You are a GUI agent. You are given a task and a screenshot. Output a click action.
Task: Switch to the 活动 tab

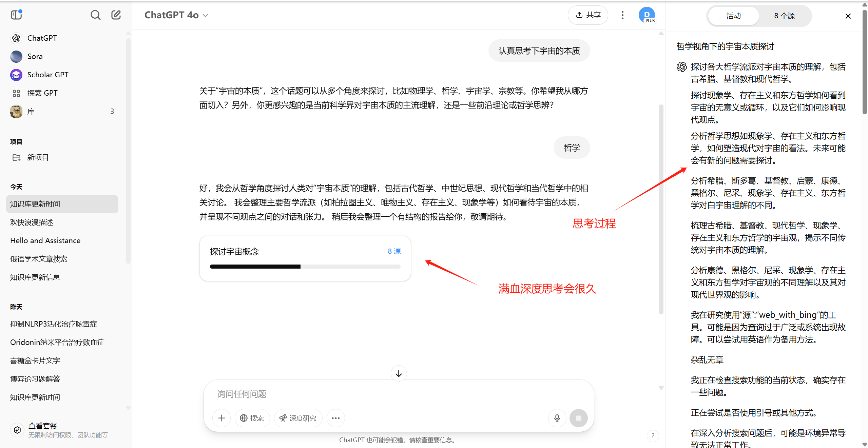(x=733, y=16)
